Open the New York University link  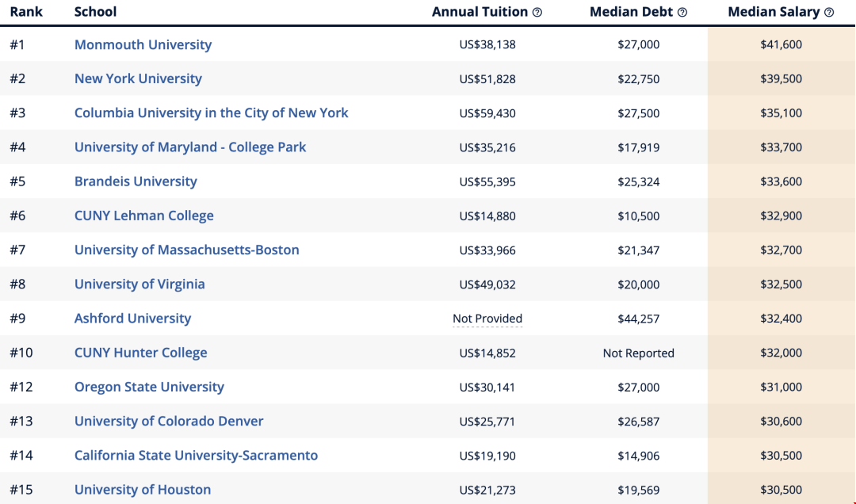(x=138, y=78)
